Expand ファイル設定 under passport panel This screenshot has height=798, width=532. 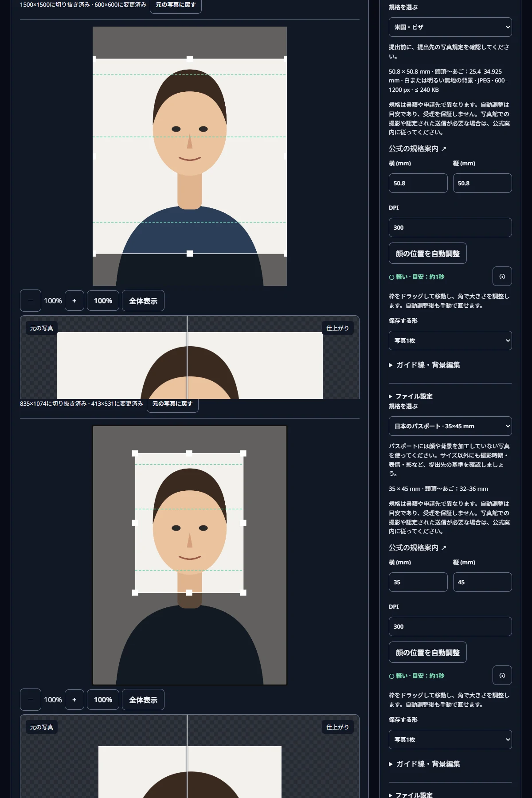(411, 794)
